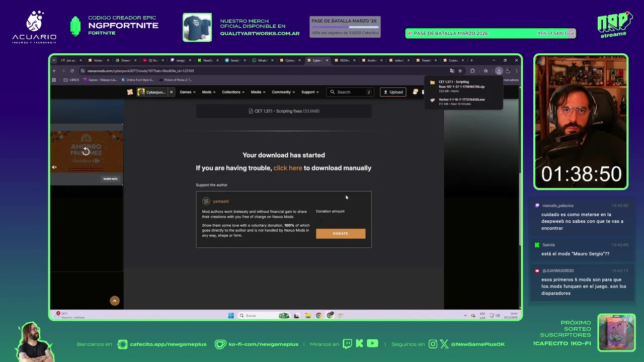644x362 pixels.
Task: Open the Cyberpunk game selector chip
Action: click(x=152, y=92)
